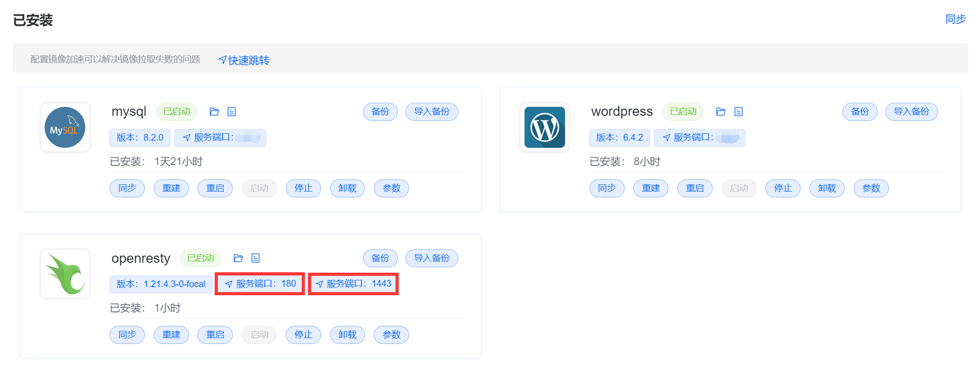Jump to openresty service port 180

tap(260, 284)
